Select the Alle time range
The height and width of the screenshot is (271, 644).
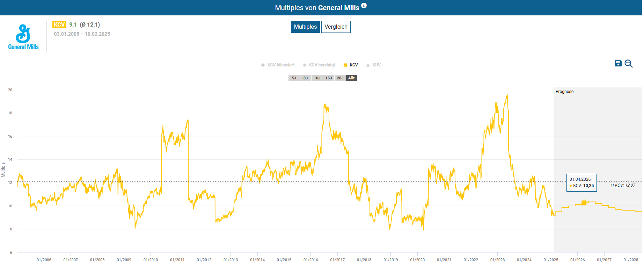(352, 78)
